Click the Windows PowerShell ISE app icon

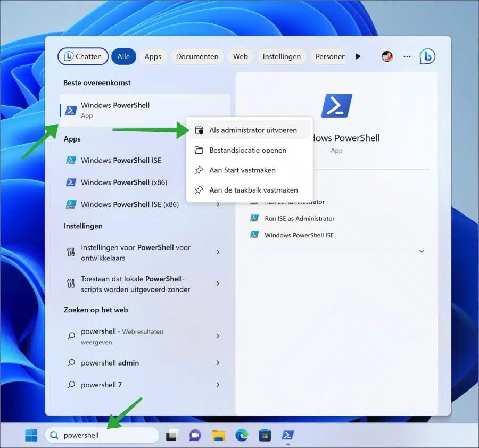pos(71,160)
